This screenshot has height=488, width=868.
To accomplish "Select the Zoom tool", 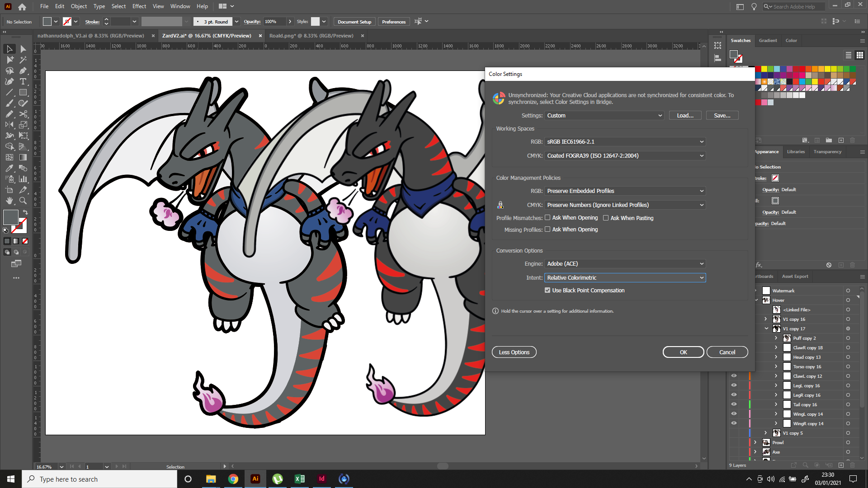I will pos(23,201).
